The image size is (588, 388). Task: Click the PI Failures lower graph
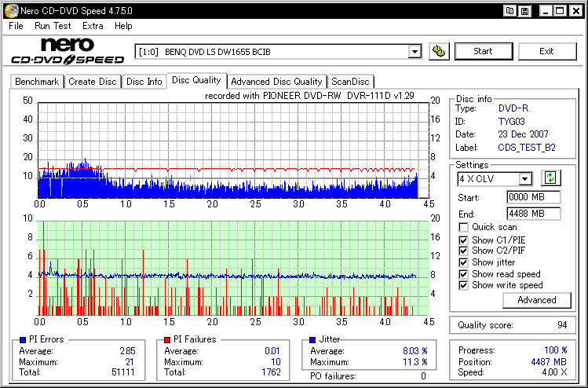coord(233,269)
